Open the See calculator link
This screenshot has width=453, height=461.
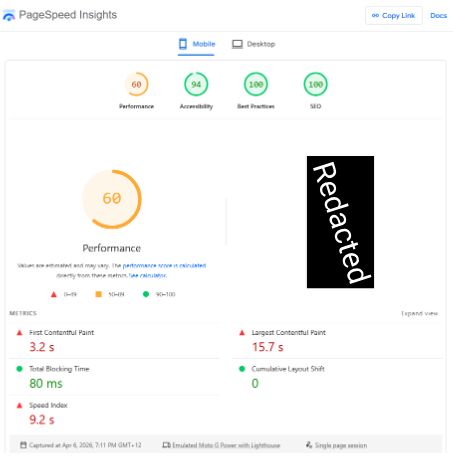[x=148, y=276]
